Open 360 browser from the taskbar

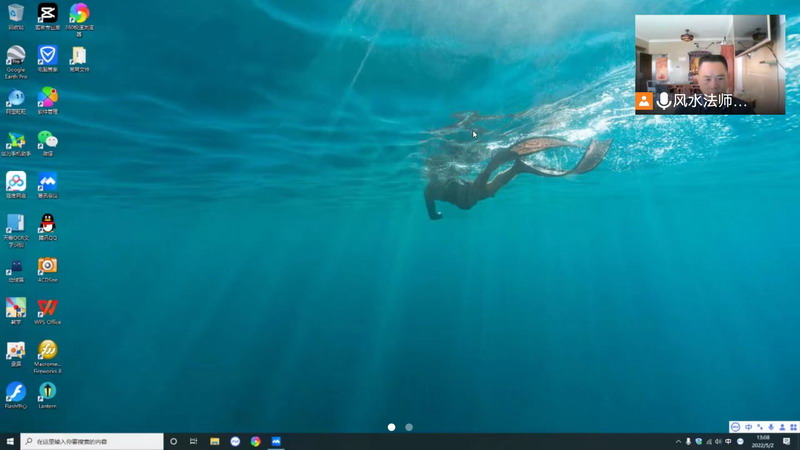click(x=256, y=441)
